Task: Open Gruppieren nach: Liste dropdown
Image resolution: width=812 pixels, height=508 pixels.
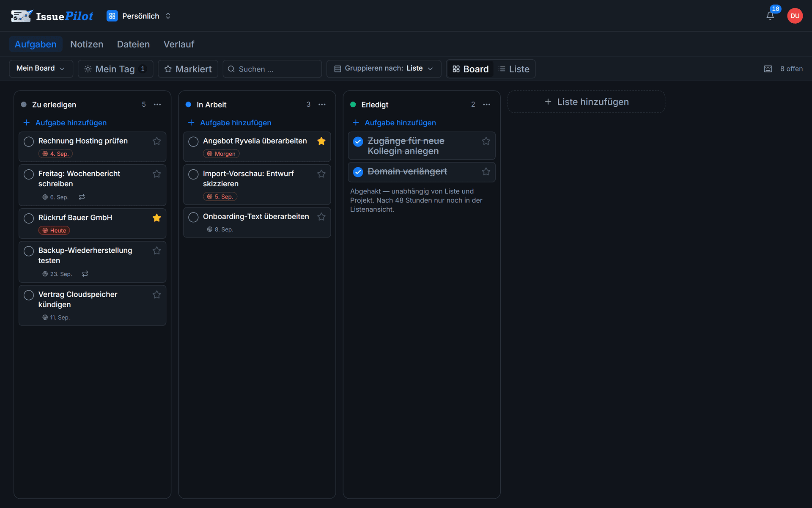Action: (x=384, y=69)
